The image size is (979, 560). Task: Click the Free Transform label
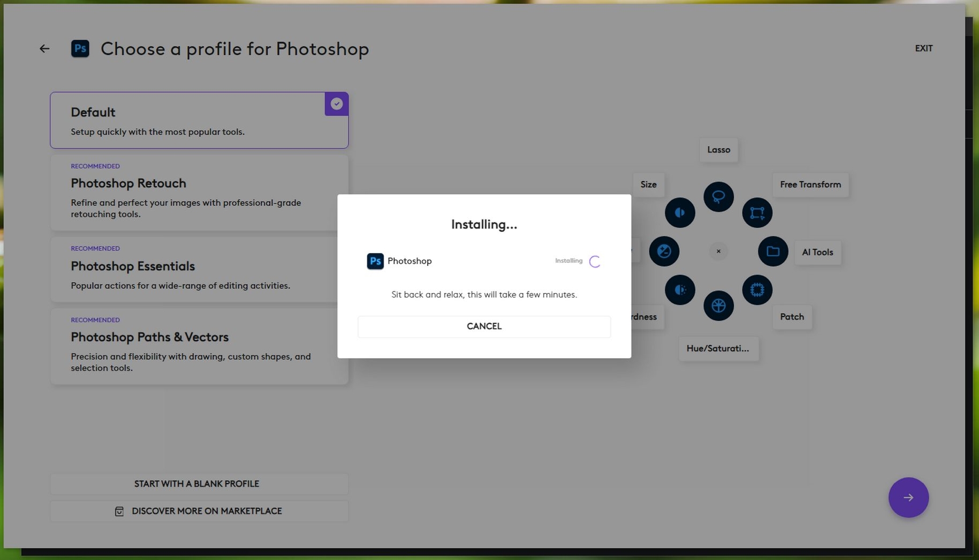(810, 185)
